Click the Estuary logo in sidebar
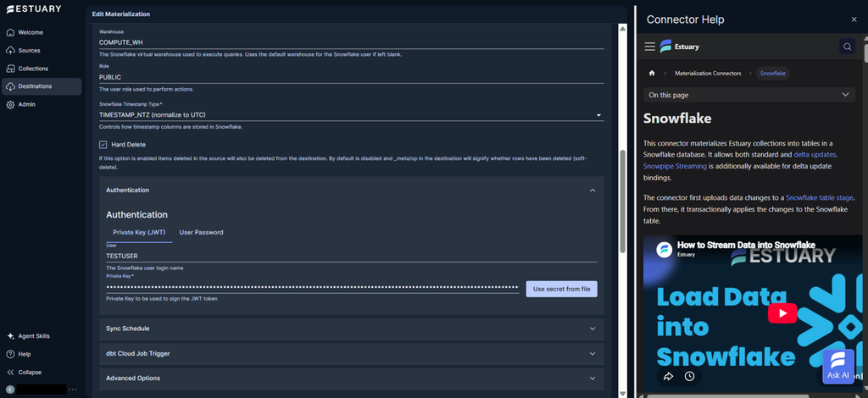The width and height of the screenshot is (868, 398). tap(34, 8)
